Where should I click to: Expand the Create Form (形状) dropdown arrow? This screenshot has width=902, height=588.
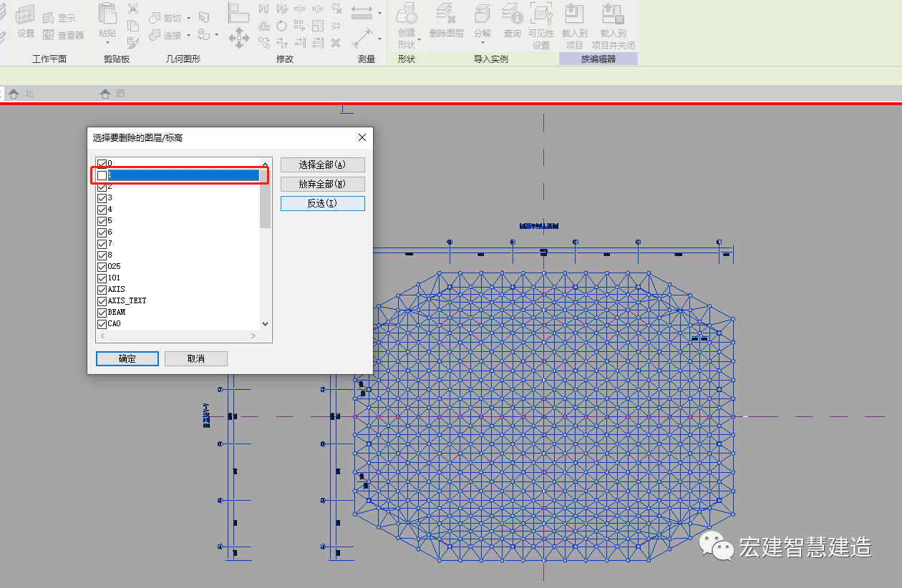[x=420, y=41]
